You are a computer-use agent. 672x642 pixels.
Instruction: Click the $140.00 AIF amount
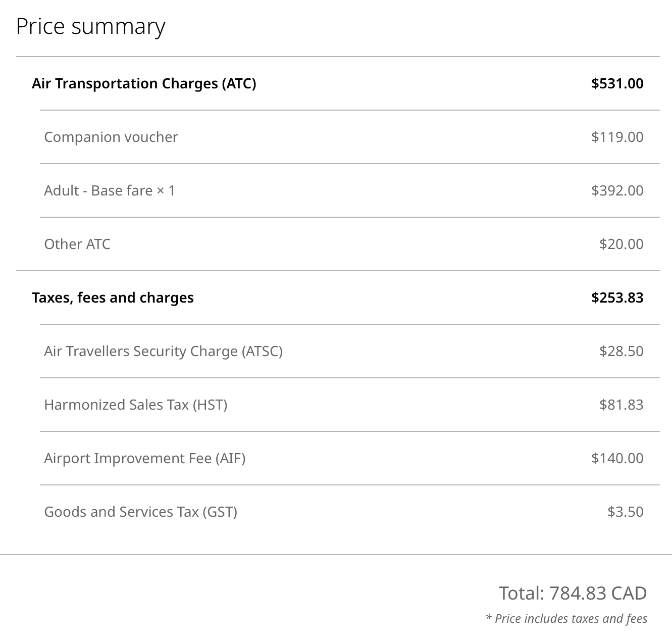(x=617, y=458)
